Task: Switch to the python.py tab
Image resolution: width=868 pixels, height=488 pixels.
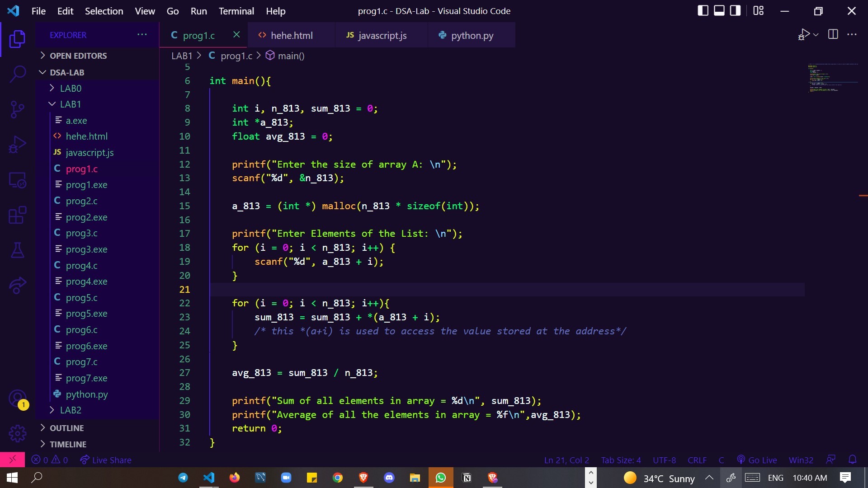Action: (472, 35)
